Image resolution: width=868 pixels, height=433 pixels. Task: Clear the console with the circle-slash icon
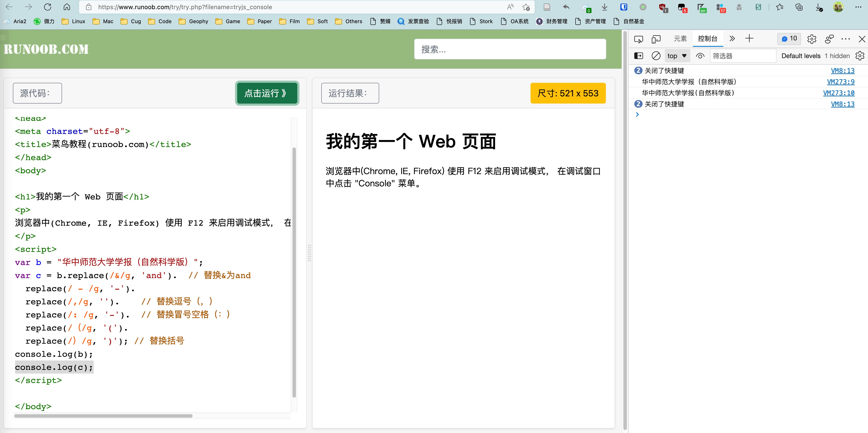point(656,55)
